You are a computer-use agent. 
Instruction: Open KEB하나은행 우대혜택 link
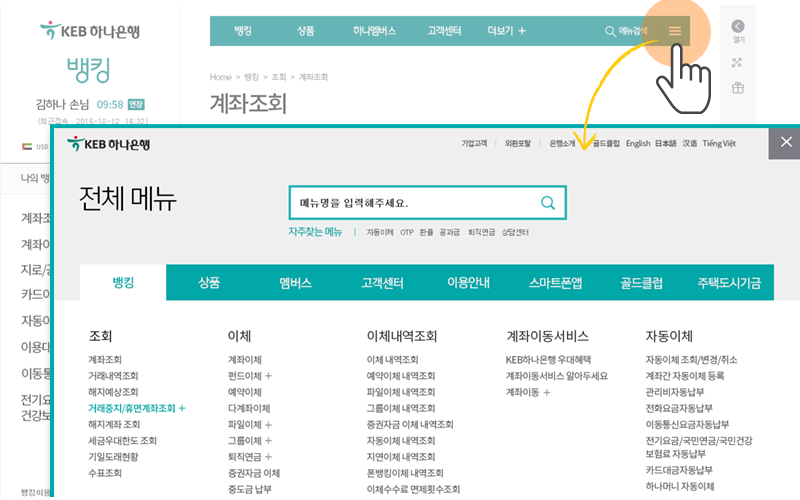[548, 360]
